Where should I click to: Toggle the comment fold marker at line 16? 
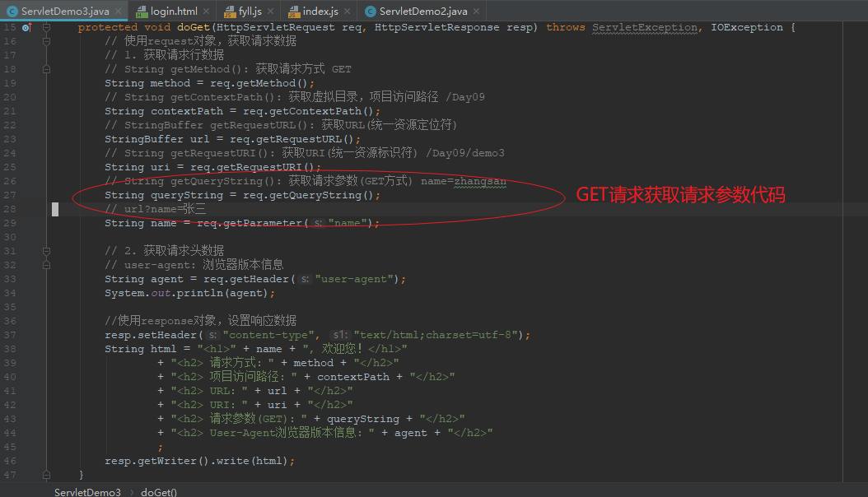tap(46, 41)
